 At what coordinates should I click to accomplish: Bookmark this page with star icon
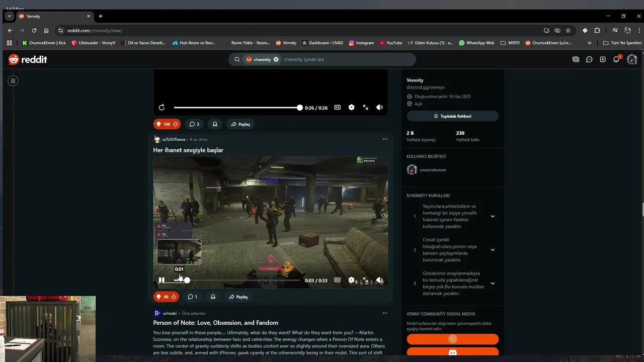click(x=568, y=30)
